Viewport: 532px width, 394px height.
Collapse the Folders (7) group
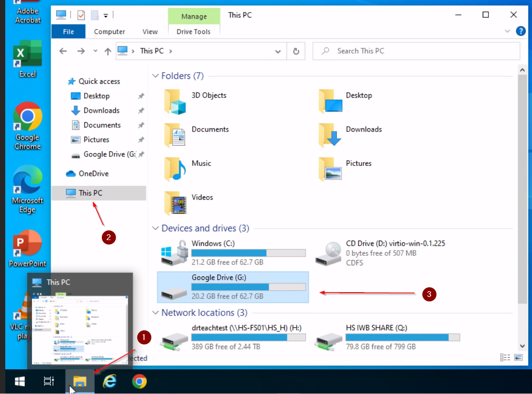point(155,76)
